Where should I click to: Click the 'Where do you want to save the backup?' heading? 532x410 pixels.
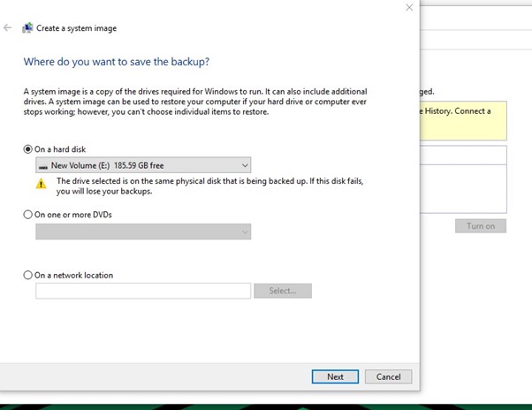point(116,62)
